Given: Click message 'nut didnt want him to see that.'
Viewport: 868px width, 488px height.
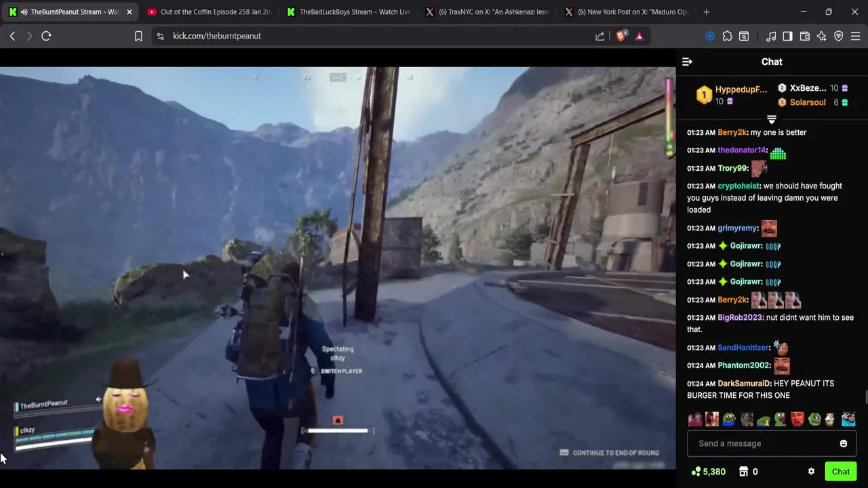Looking at the screenshot, I should [x=770, y=323].
